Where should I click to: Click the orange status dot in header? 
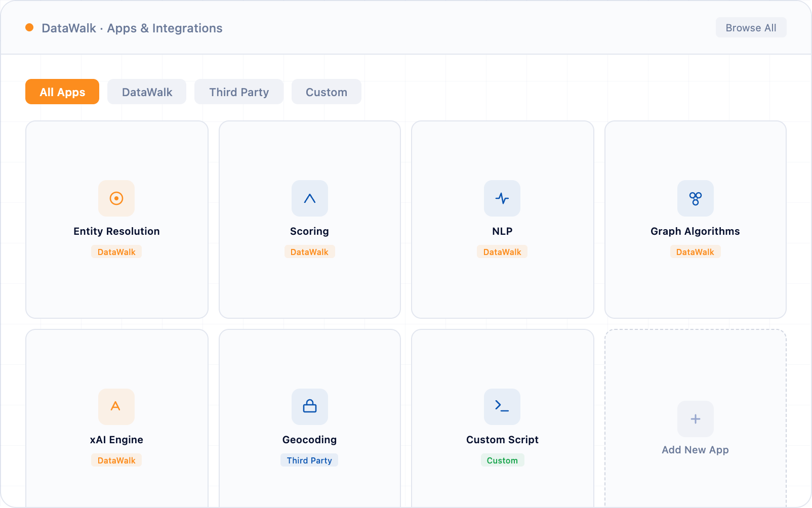tap(29, 27)
